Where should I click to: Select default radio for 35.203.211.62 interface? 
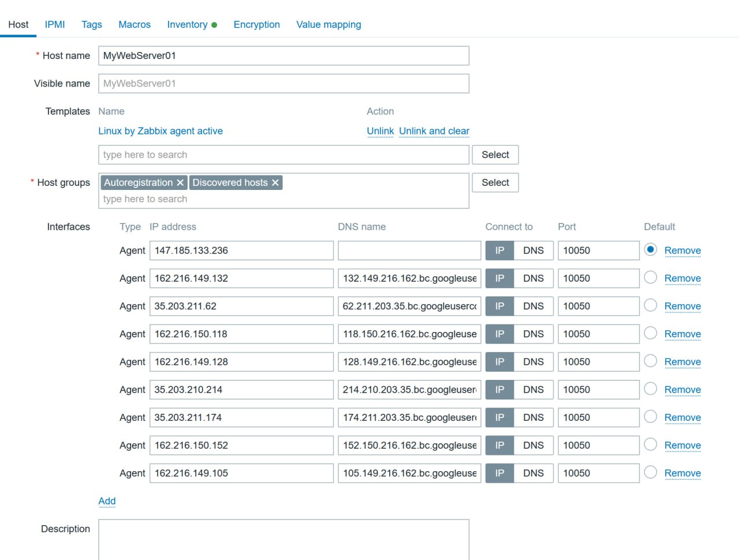coord(650,305)
